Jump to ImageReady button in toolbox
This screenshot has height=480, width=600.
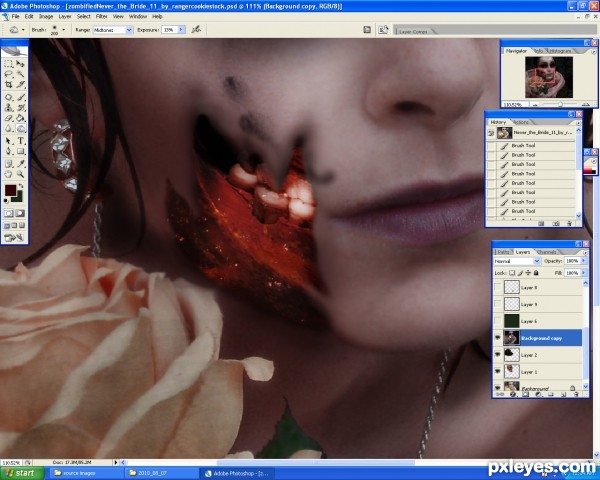pos(14,237)
